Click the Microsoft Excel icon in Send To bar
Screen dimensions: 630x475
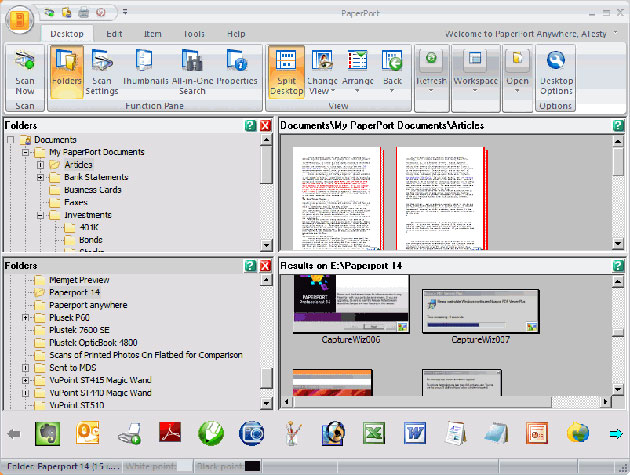click(375, 433)
